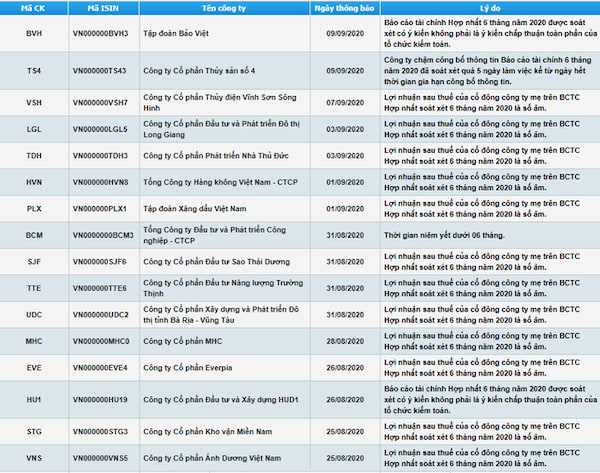Click the 'Mã CK' column header
This screenshot has height=473, width=600.
33,8
